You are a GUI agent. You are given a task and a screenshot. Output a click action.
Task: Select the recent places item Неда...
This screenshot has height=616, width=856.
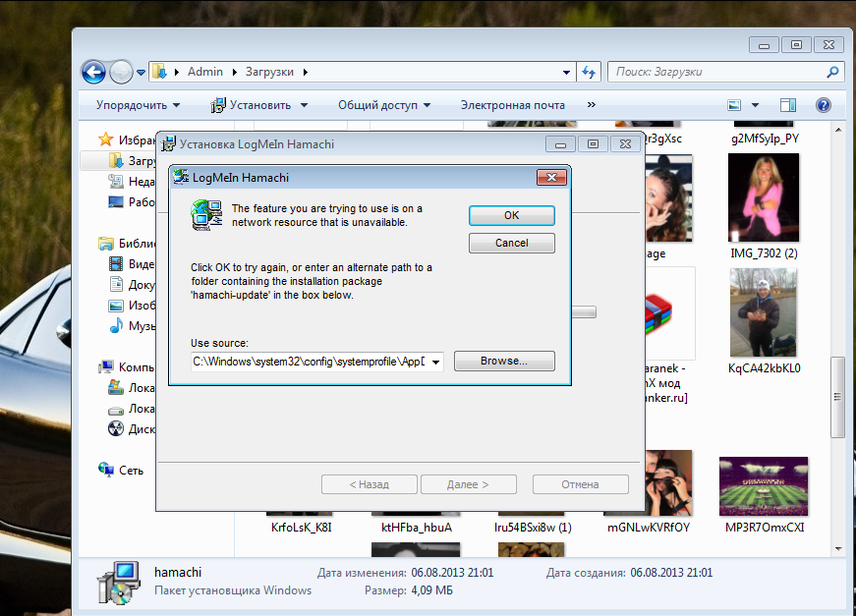point(134,181)
